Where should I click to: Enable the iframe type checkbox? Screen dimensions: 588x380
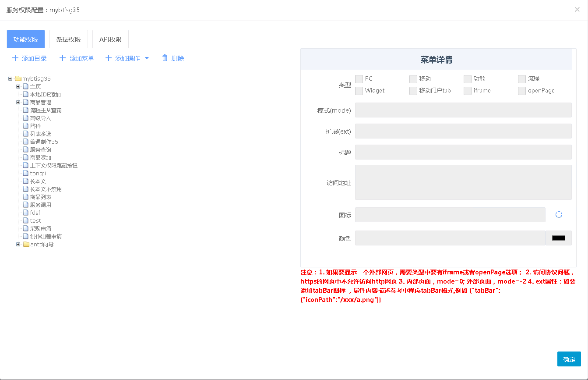pyautogui.click(x=468, y=91)
